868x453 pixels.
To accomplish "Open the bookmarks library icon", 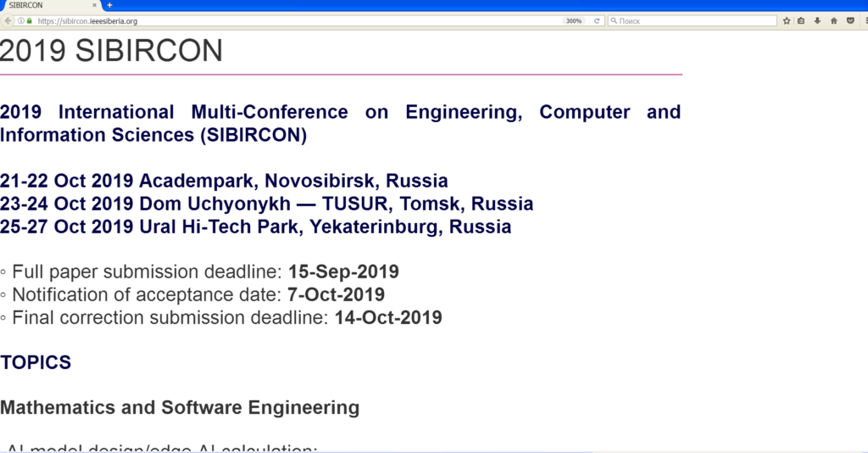I will (x=801, y=21).
